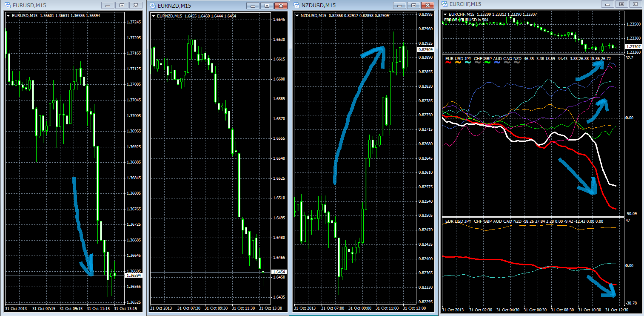Image resolution: width=644 pixels, height=316 pixels.
Task: Focus the EURCHF,M15 window title text
Action: click(466, 4)
